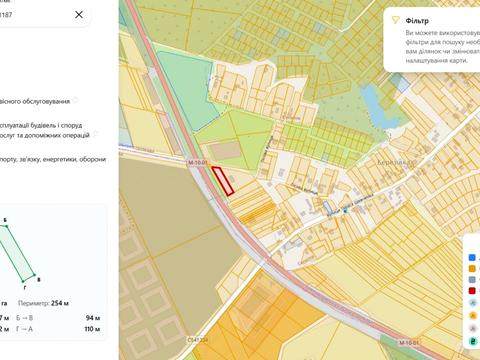The width and height of the screenshot is (480, 360).
Task: Click the light blue circle legend icon
Action: point(473,303)
